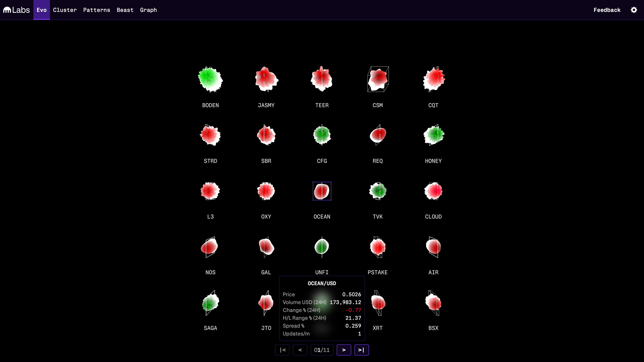
Task: Click the BSX label text
Action: coord(433,328)
